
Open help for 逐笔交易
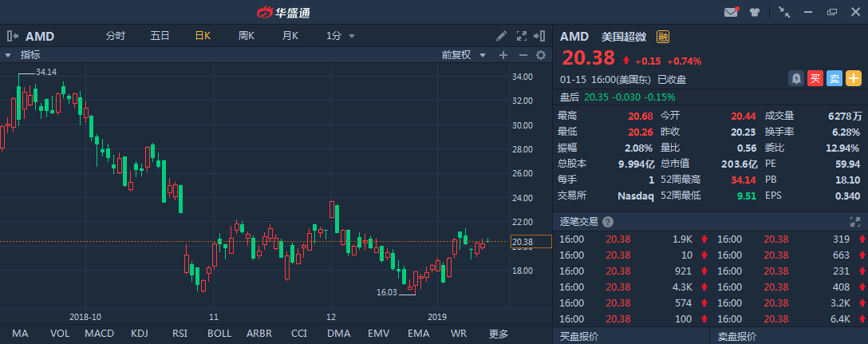pyautogui.click(x=608, y=222)
